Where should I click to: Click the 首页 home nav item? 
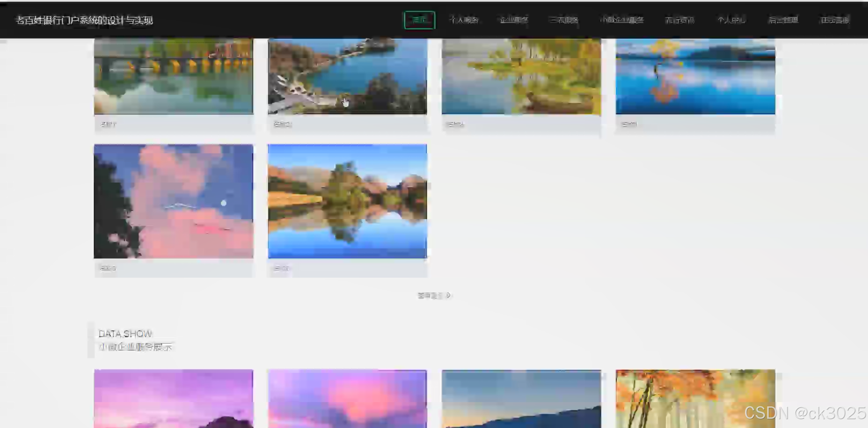[419, 20]
